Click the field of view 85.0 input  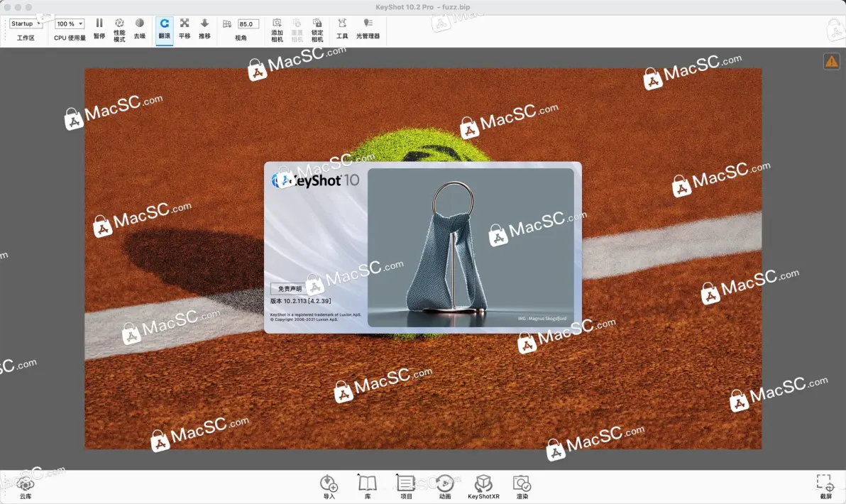[248, 23]
